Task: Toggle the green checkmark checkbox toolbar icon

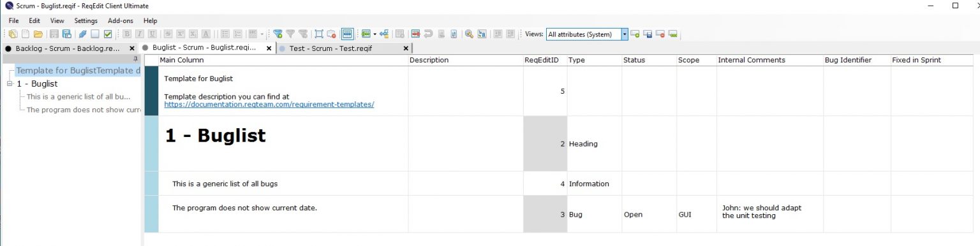Action: (108, 34)
